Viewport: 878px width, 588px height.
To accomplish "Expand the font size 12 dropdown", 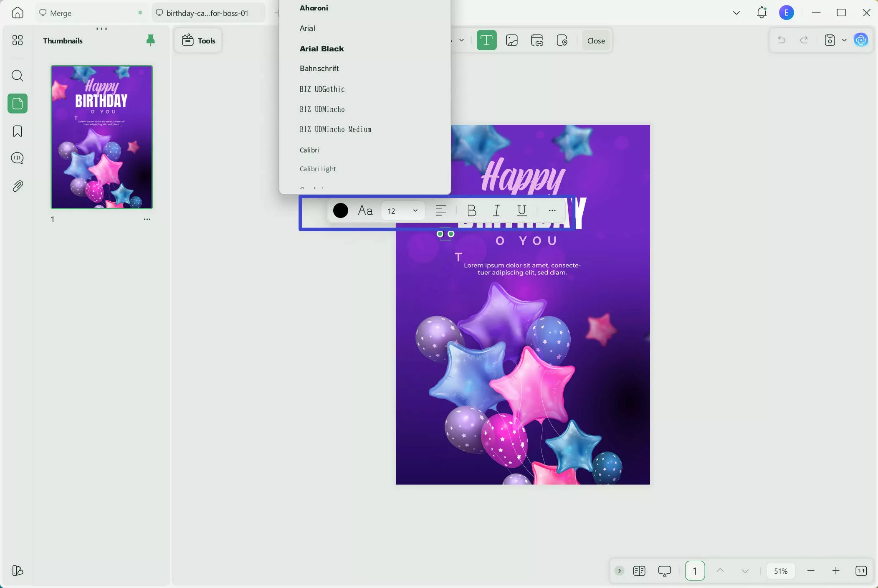I will [415, 210].
